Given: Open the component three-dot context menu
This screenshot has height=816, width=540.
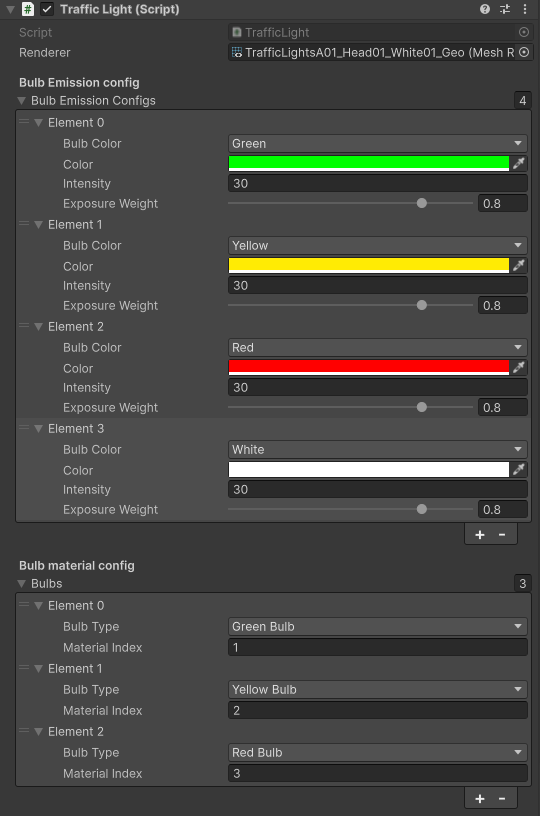Looking at the screenshot, I should coord(524,9).
